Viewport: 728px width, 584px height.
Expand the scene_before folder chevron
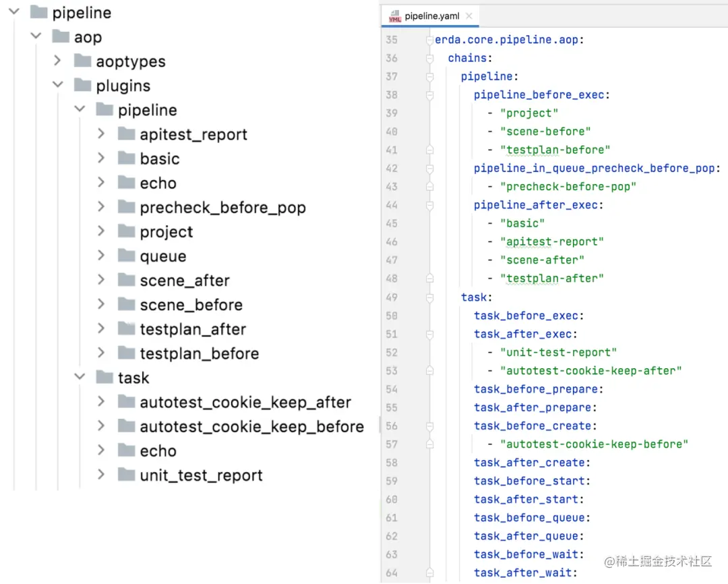tap(101, 303)
